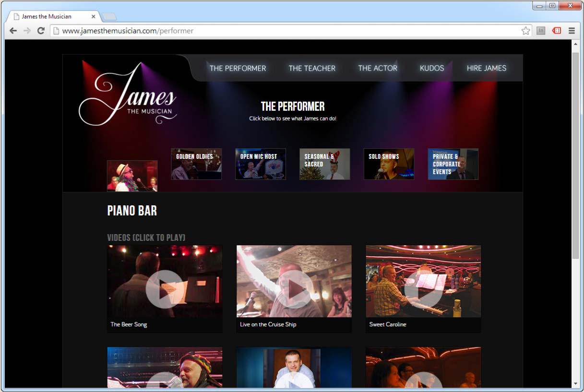This screenshot has height=392, width=584.
Task: Open the Solo Shows category
Action: (x=389, y=164)
